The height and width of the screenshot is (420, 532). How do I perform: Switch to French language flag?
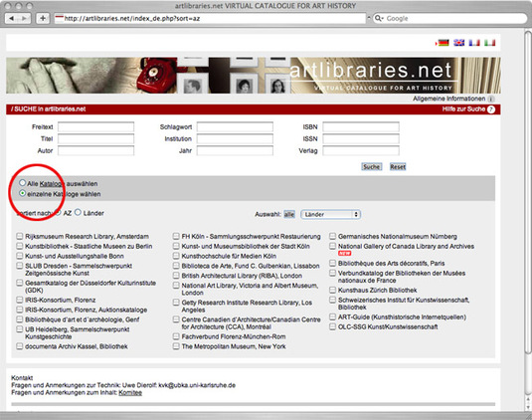(474, 43)
